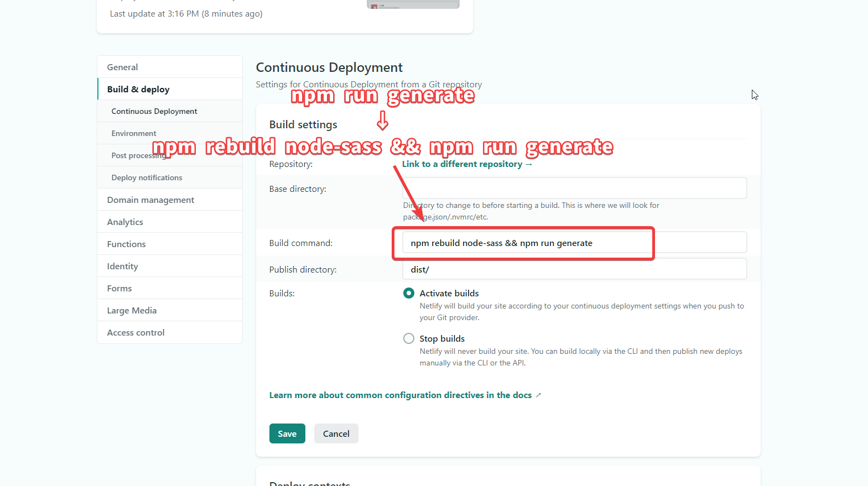Open Post processing subsection
This screenshot has height=486, width=868.
[170, 155]
